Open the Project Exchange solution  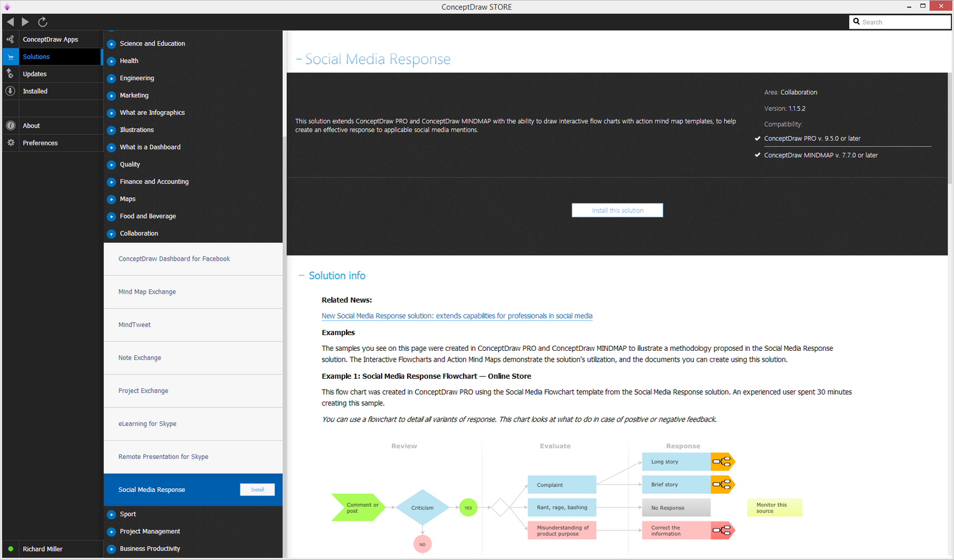[x=193, y=392]
